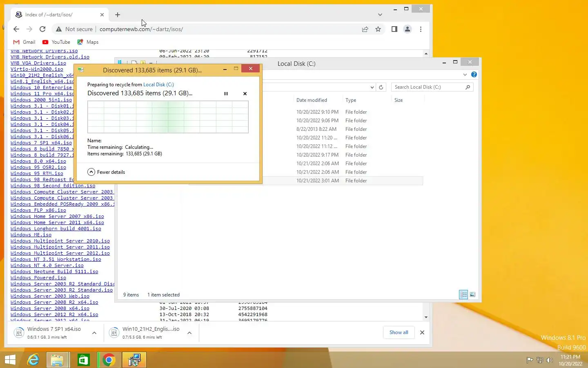Screen dimensions: 588x368
Task: Open YouTube bookmark
Action: click(56, 42)
